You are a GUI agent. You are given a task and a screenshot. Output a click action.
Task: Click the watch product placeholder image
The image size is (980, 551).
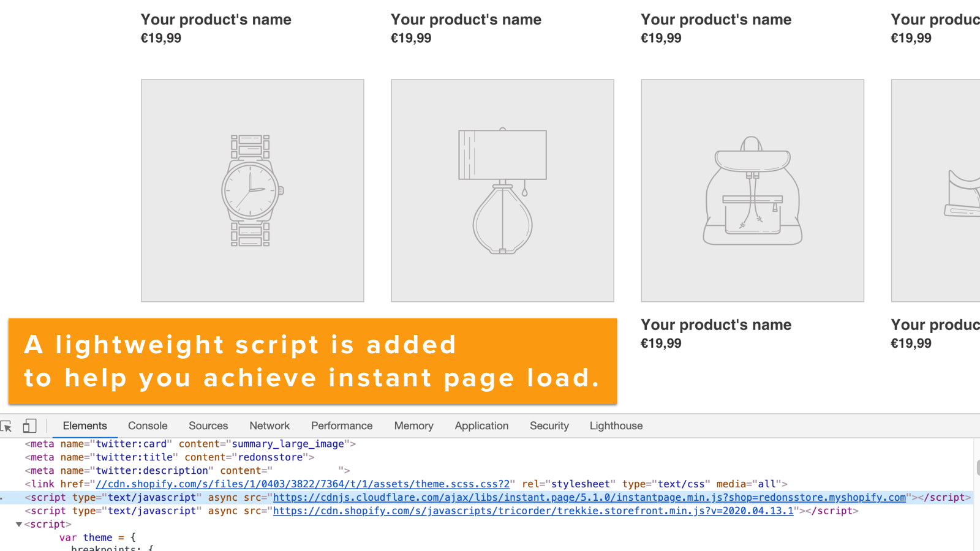[252, 190]
